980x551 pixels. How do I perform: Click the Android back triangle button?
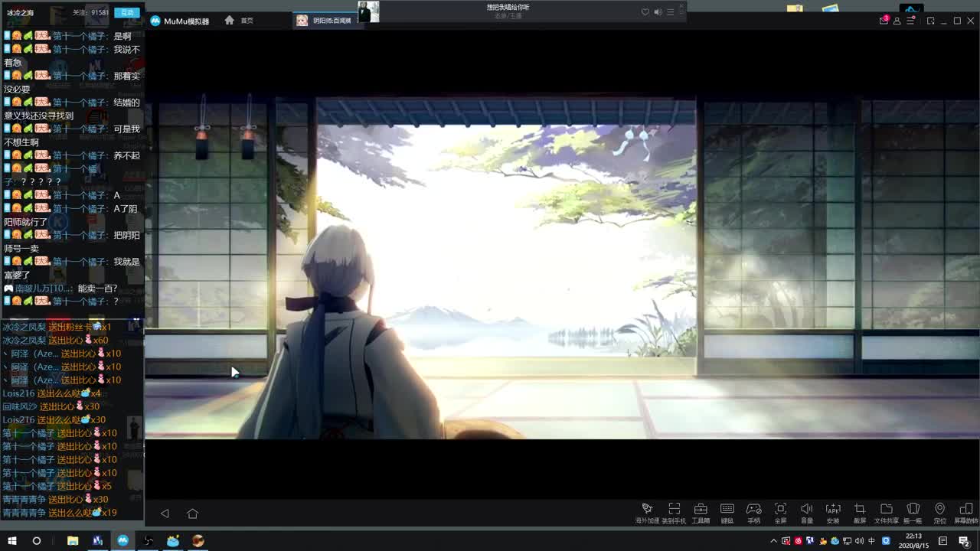[165, 514]
